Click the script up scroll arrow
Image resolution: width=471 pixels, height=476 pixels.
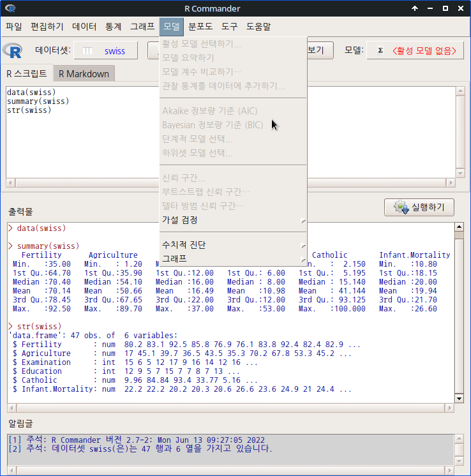(x=460, y=91)
